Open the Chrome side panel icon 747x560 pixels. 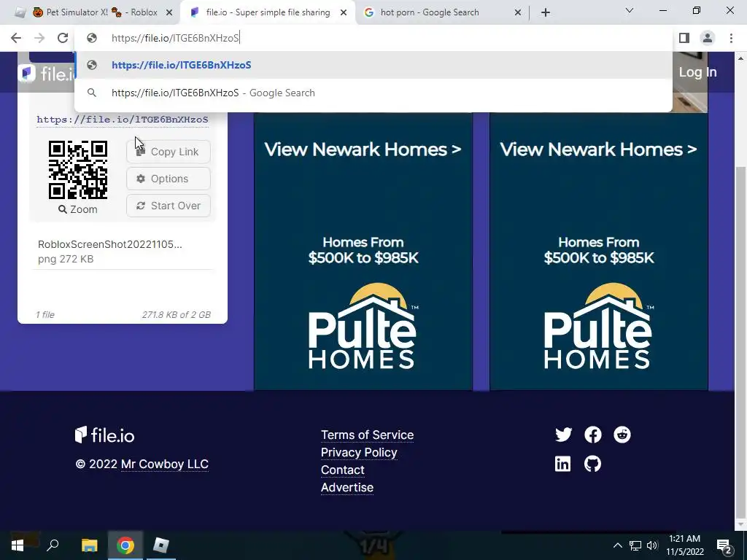pos(684,38)
